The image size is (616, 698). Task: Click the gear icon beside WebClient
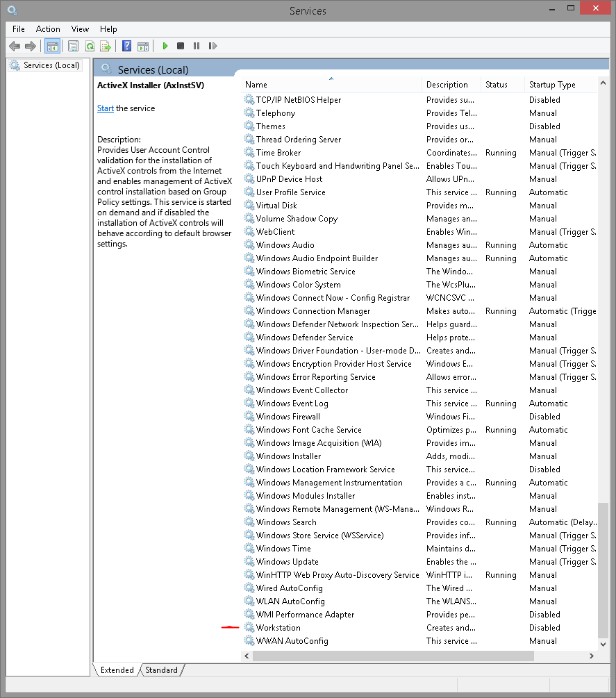click(249, 231)
